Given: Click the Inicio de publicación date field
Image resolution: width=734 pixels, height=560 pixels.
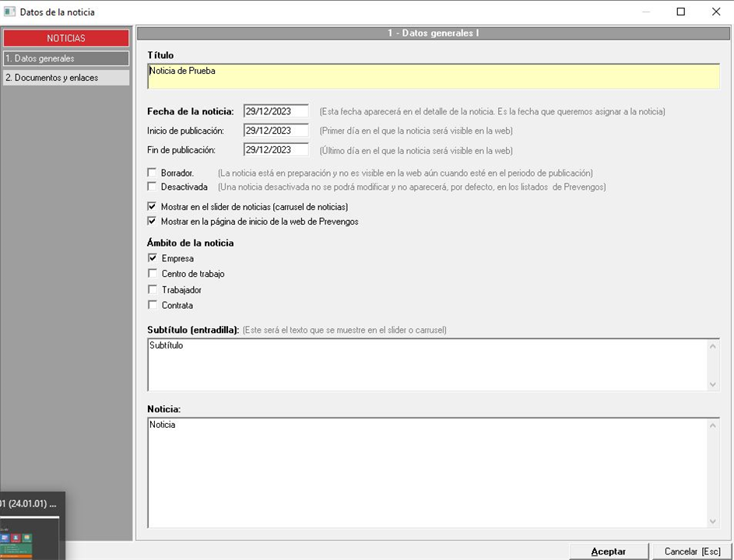Looking at the screenshot, I should coord(276,131).
